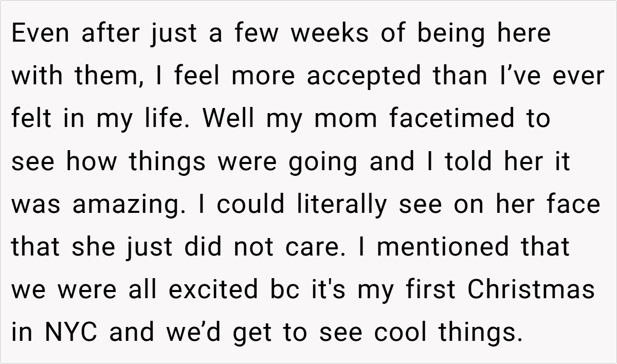
Task: Click the word "being" in the text
Action: (x=450, y=33)
